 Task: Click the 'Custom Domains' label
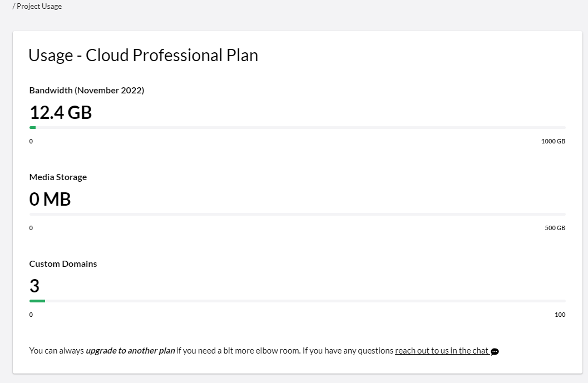[x=63, y=264]
